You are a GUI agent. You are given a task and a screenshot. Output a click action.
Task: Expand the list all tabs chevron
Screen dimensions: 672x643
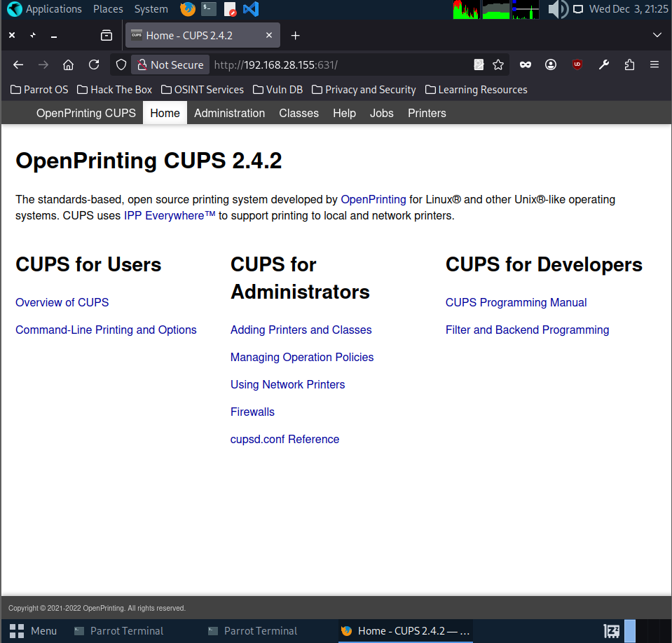pyautogui.click(x=657, y=35)
